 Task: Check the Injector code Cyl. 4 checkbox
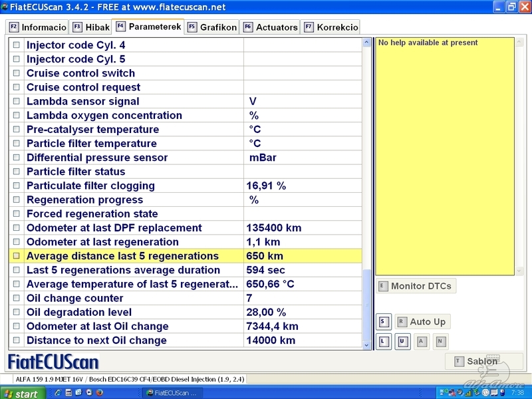(x=16, y=45)
